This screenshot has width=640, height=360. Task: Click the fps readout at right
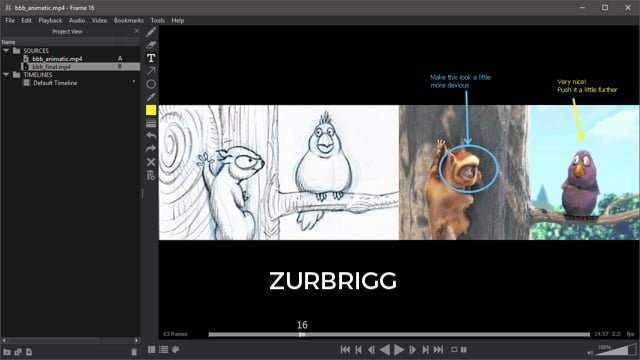(630, 334)
